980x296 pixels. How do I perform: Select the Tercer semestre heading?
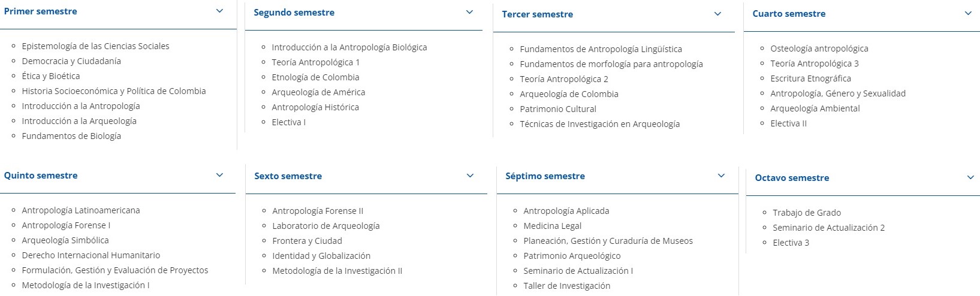coord(537,14)
